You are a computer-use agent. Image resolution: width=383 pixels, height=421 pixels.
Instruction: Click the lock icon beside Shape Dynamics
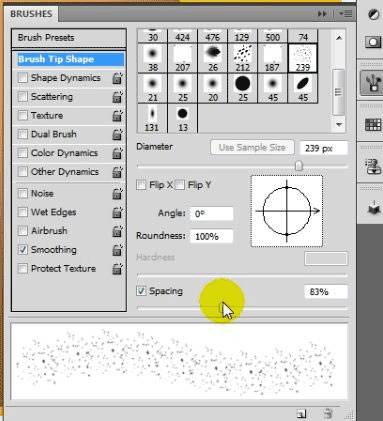(x=117, y=78)
